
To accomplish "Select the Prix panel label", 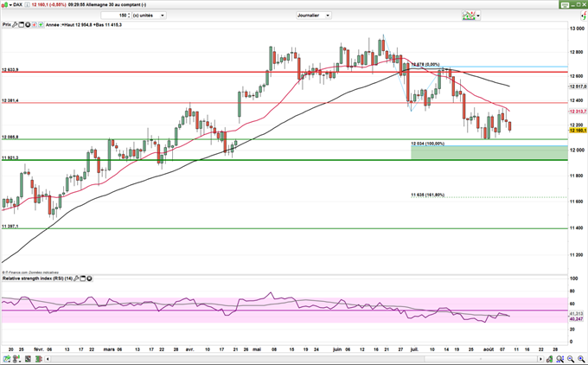I will (x=7, y=25).
